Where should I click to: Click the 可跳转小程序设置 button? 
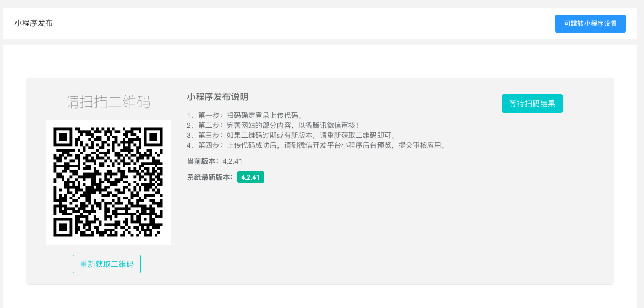590,24
